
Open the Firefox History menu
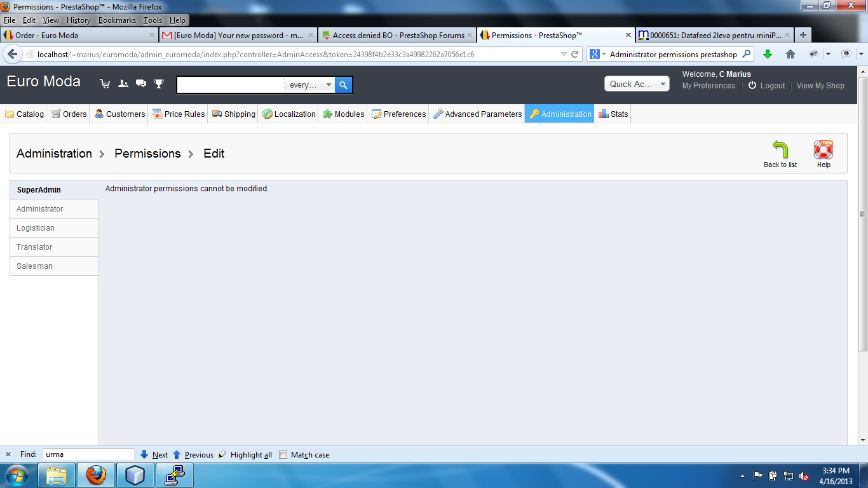(79, 20)
